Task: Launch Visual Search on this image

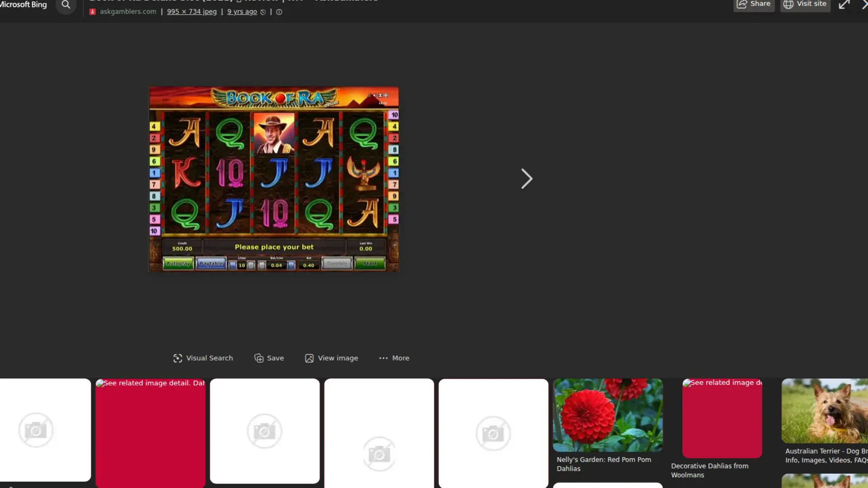Action: [x=203, y=358]
